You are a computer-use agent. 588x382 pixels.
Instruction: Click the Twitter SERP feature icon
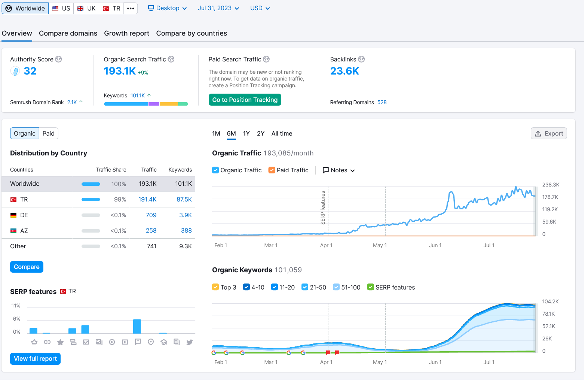pyautogui.click(x=190, y=342)
